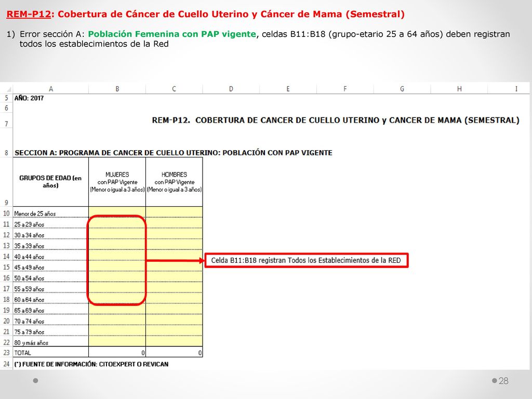Click the Hombres cell for '40 a 44 años'

(174, 255)
